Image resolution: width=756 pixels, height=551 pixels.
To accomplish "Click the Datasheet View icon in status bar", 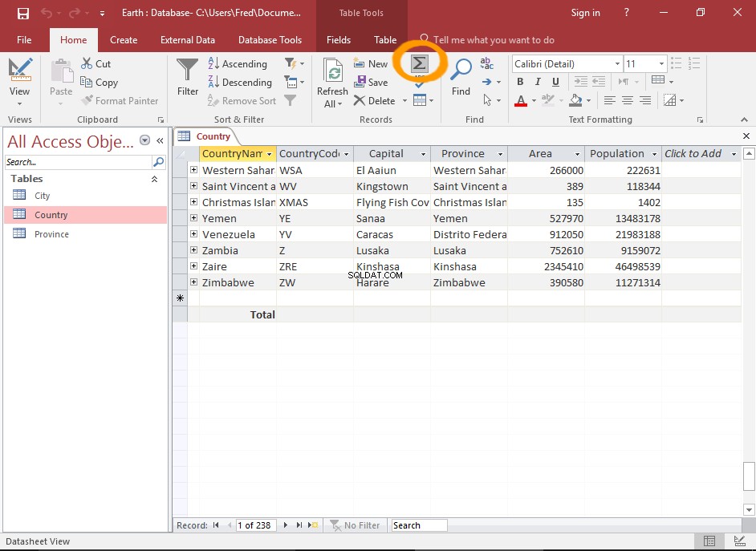I will 709,541.
